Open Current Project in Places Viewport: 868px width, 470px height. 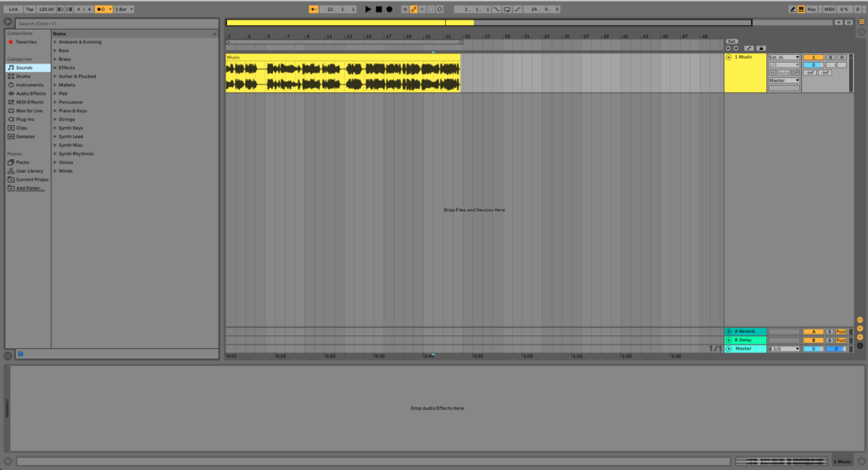pyautogui.click(x=32, y=180)
